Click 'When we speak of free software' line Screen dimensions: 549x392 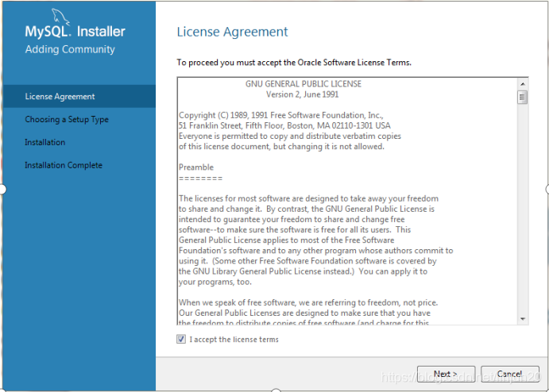[x=308, y=302]
